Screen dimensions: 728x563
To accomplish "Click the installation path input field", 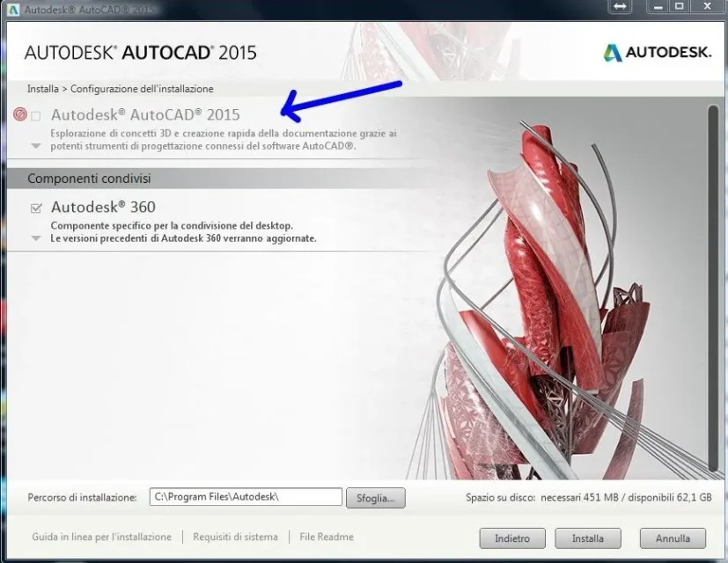I will 246,497.
